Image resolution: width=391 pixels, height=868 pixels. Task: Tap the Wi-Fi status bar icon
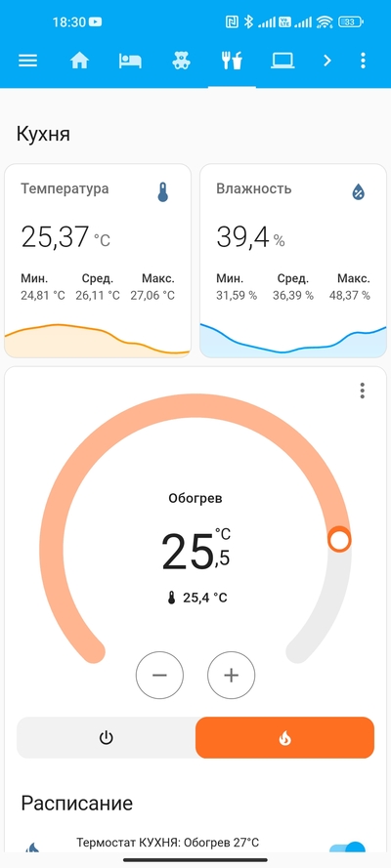(x=326, y=22)
